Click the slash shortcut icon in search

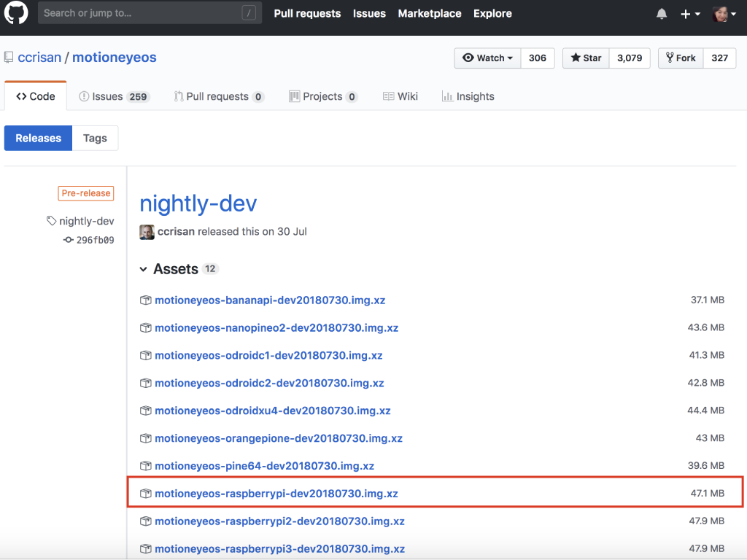tap(249, 13)
